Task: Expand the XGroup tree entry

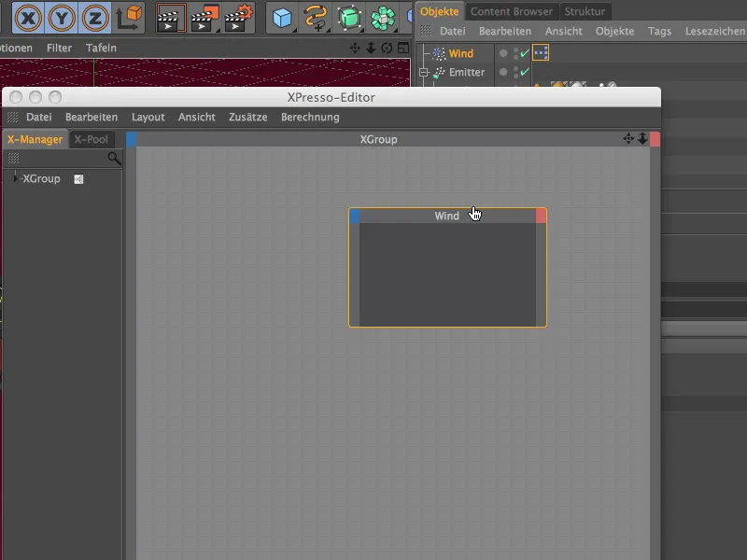Action: point(15,178)
